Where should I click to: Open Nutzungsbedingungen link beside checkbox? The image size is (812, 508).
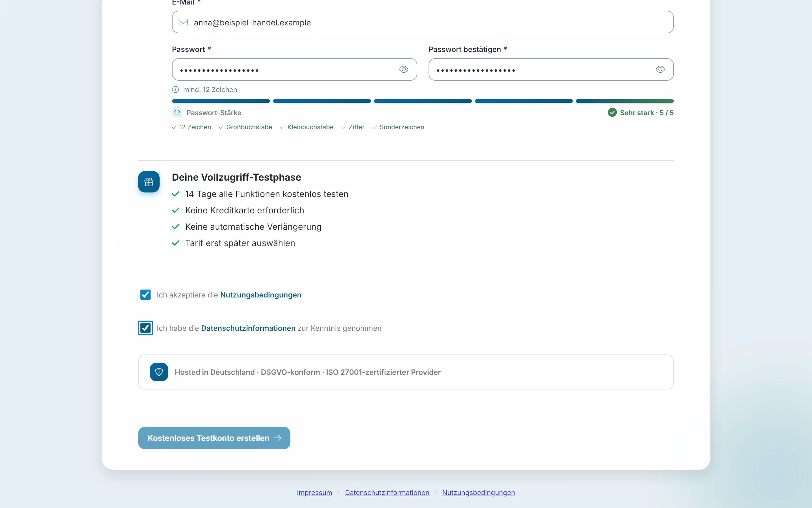tap(261, 295)
